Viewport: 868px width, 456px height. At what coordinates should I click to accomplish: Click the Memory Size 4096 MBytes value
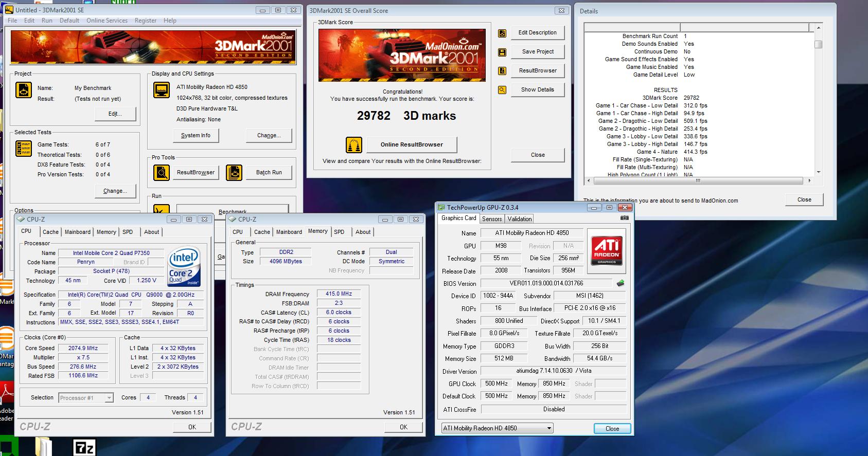(286, 262)
